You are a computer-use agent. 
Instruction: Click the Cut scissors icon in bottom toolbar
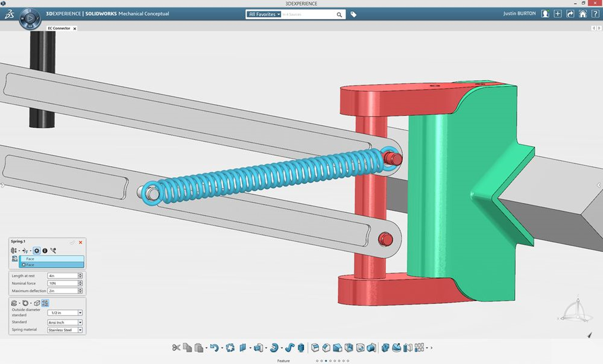176,348
